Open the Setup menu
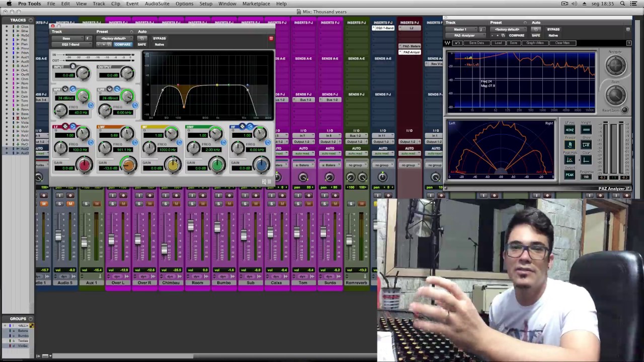 pyautogui.click(x=206, y=4)
